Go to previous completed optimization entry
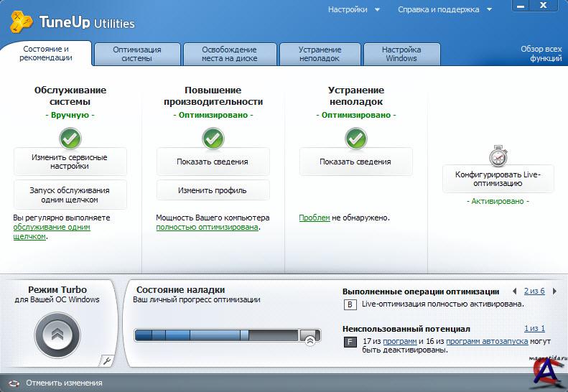This screenshot has height=392, width=568. [514, 291]
